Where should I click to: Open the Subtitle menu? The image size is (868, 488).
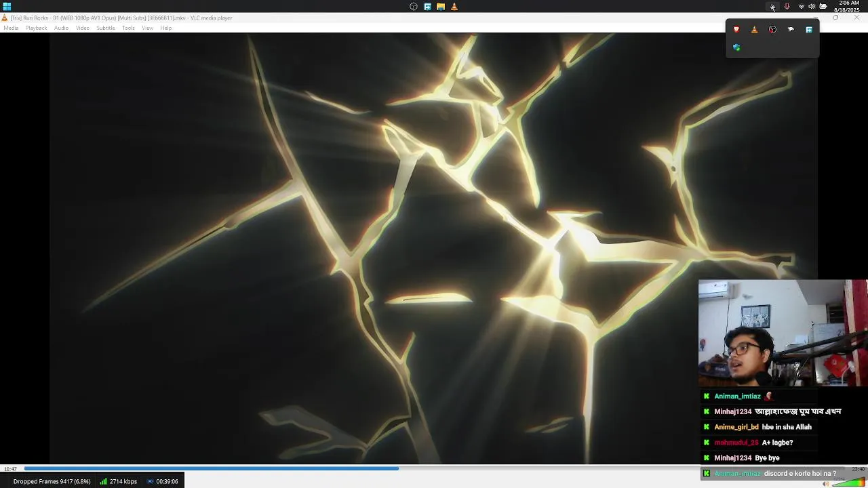coord(106,28)
